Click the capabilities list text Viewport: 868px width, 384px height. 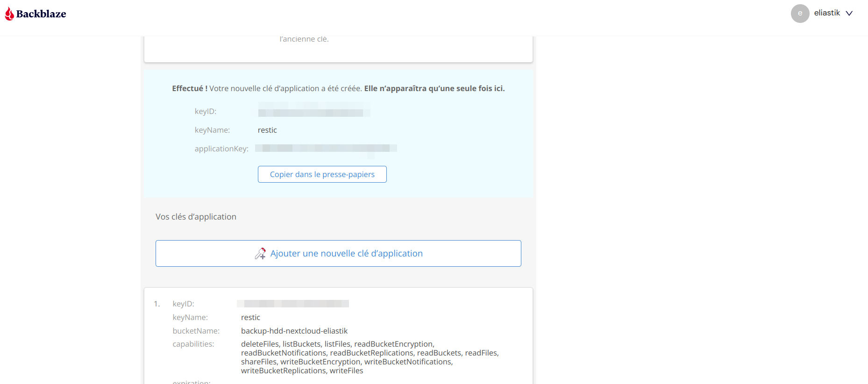click(x=370, y=357)
